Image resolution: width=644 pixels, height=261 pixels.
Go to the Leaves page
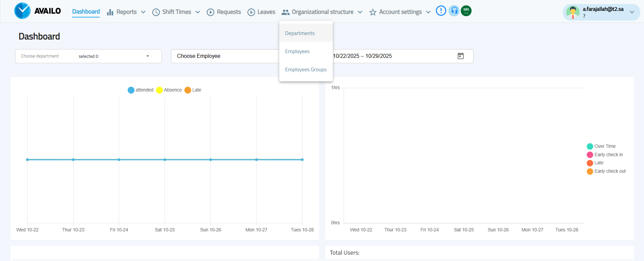[266, 12]
